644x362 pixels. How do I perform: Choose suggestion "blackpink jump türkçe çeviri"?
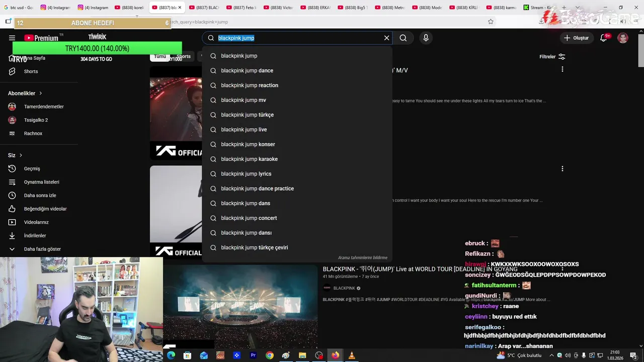click(297, 247)
